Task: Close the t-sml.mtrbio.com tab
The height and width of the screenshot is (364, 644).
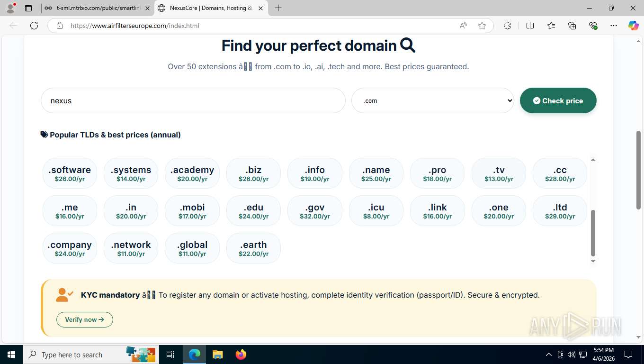Action: click(x=147, y=8)
